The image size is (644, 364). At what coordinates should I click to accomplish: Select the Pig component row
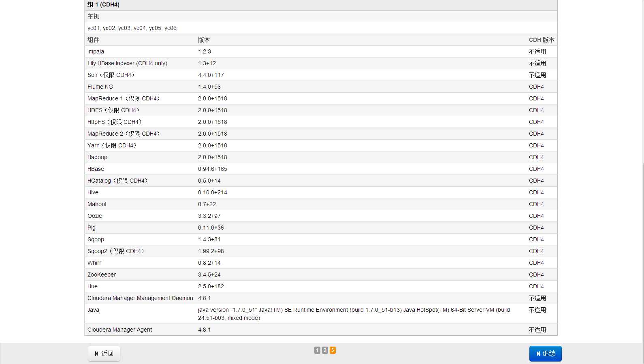coord(321,228)
